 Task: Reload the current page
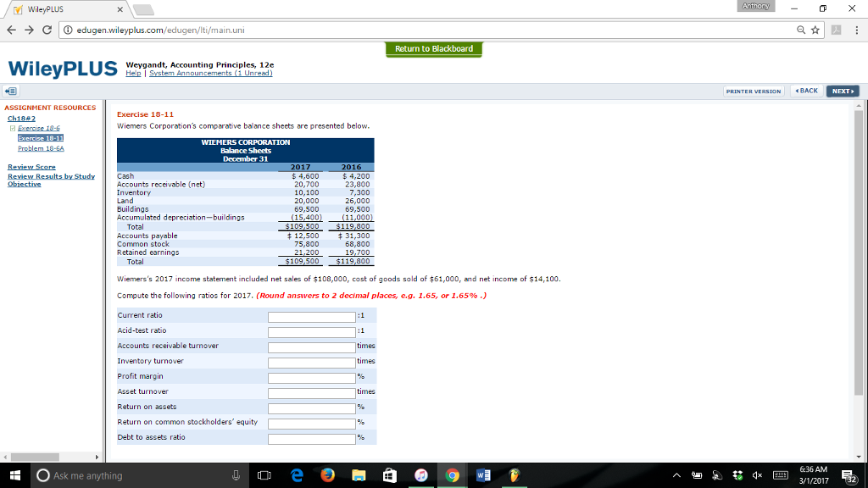click(x=47, y=30)
